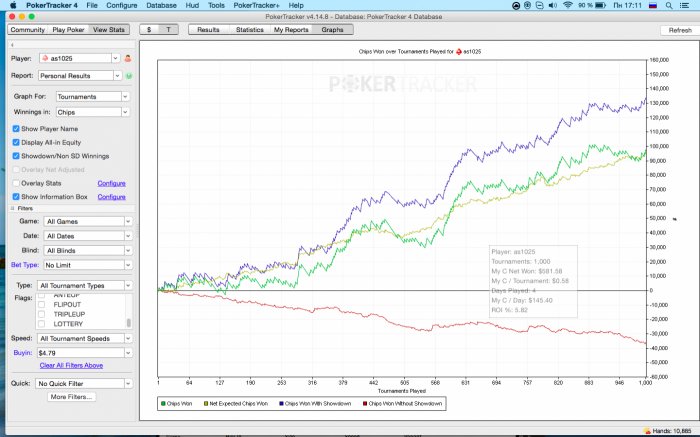Switch to the Statistics tab
The image size is (700, 437).
[x=250, y=29]
